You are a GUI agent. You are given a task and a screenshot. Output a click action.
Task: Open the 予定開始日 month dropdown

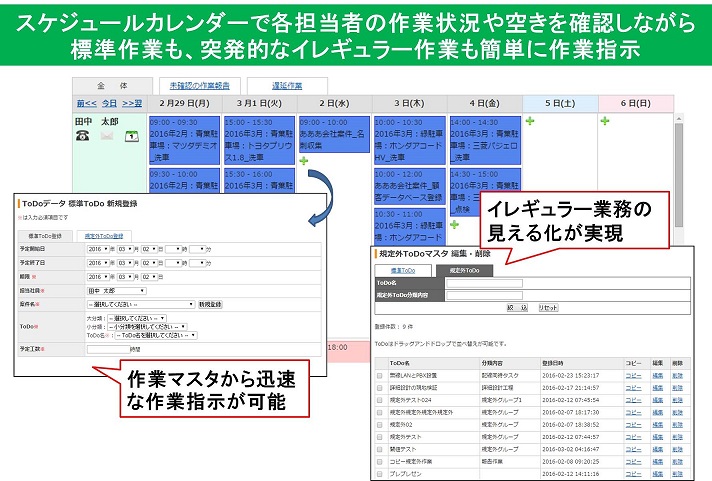[125, 249]
